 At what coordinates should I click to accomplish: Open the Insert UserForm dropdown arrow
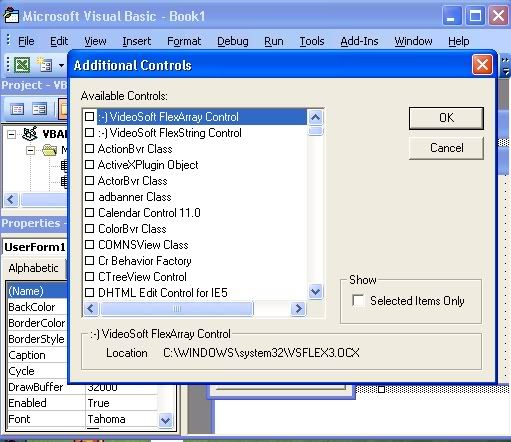point(61,65)
